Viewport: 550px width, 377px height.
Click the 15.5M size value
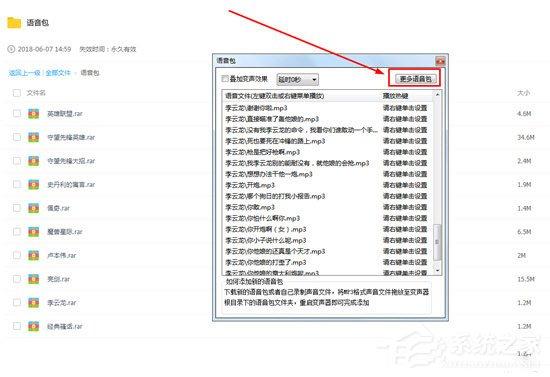click(x=526, y=279)
